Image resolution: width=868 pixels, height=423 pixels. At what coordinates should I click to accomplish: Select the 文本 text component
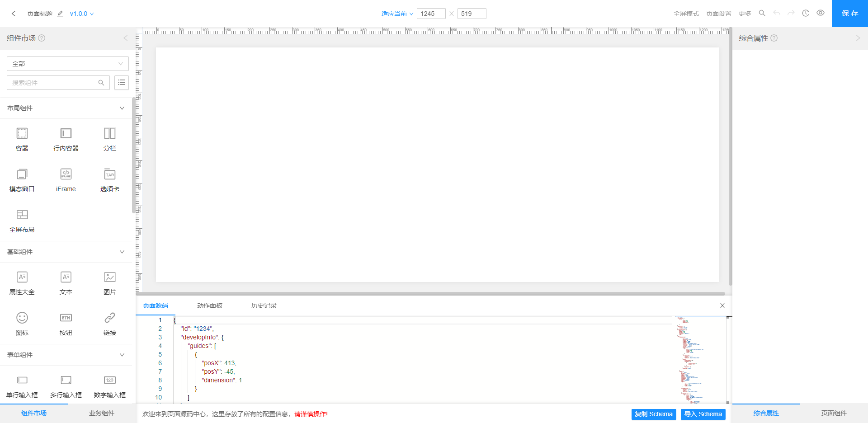click(66, 283)
